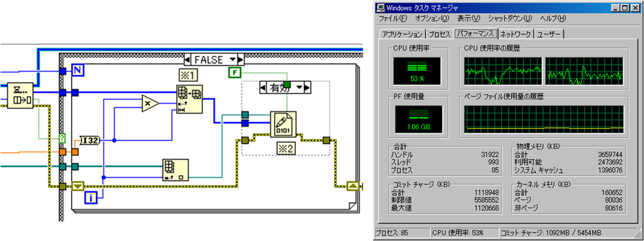Select the Write Binary File 0101 node
The image size is (644, 241).
pyautogui.click(x=283, y=124)
